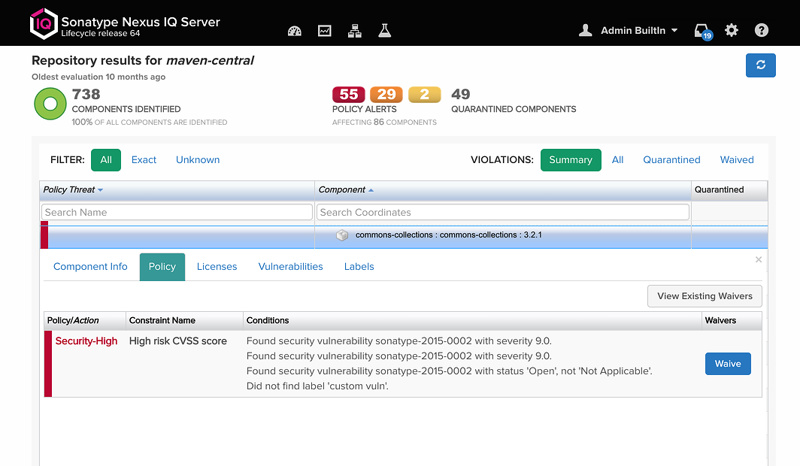The image size is (800, 466).
Task: Sort by the Component column
Action: coord(503,190)
